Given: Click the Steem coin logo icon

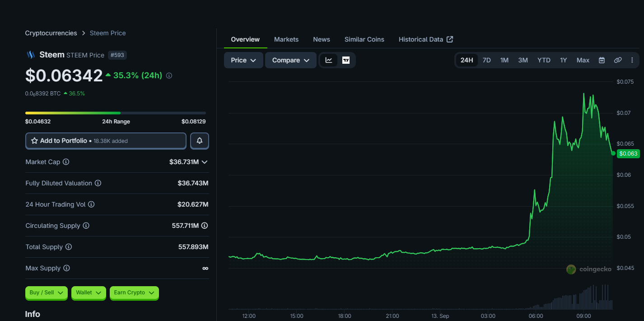Looking at the screenshot, I should (30, 55).
